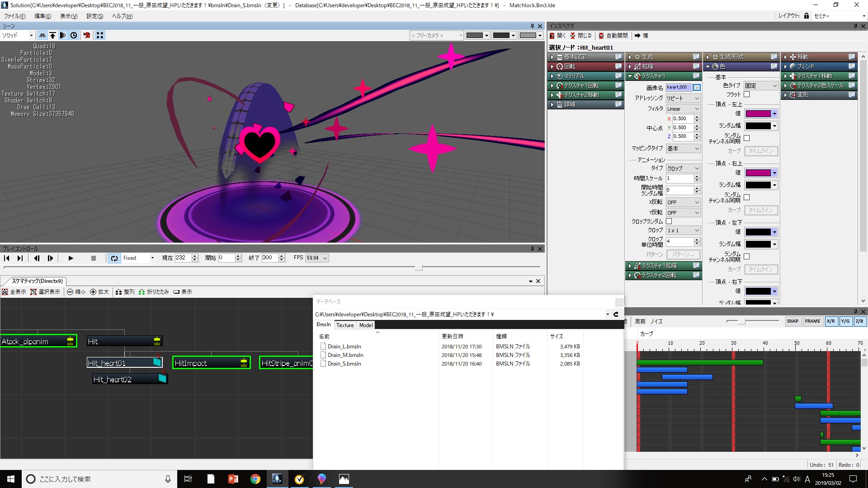Click the 整列 align nodes icon
The height and width of the screenshot is (488, 868).
pyautogui.click(x=118, y=292)
